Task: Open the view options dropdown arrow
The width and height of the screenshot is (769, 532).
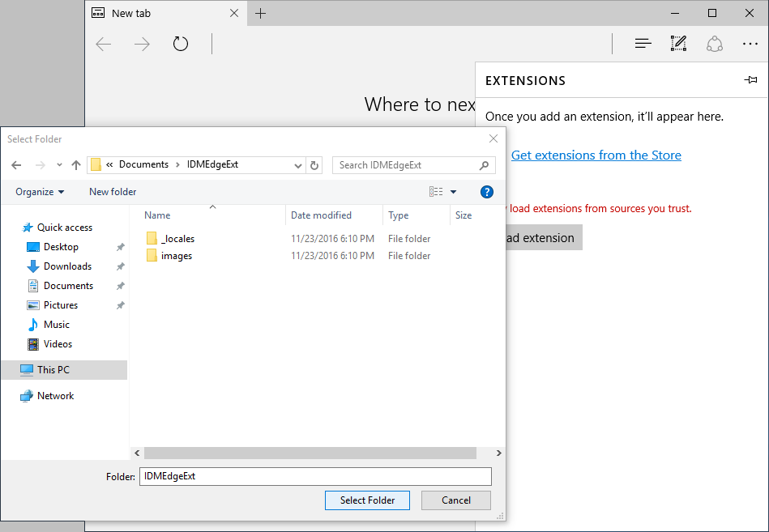Action: [x=452, y=191]
